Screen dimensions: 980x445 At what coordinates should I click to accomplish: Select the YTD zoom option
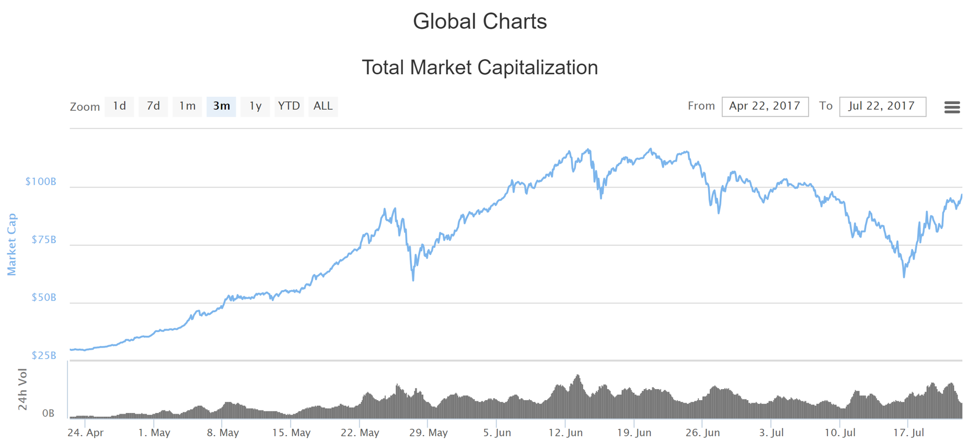[289, 106]
